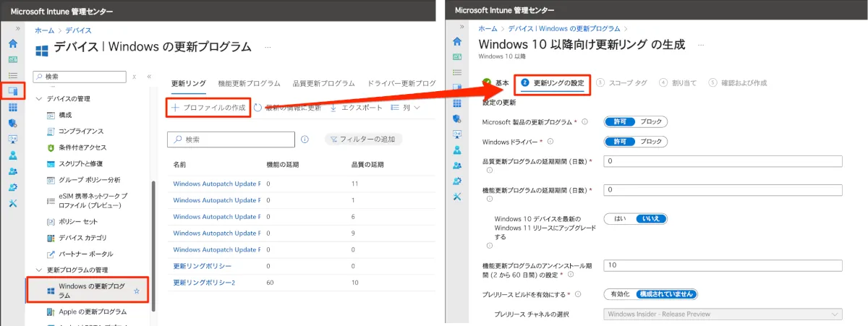
Task: Click the highlighted Devices icon in the sidebar
Action: 12,91
